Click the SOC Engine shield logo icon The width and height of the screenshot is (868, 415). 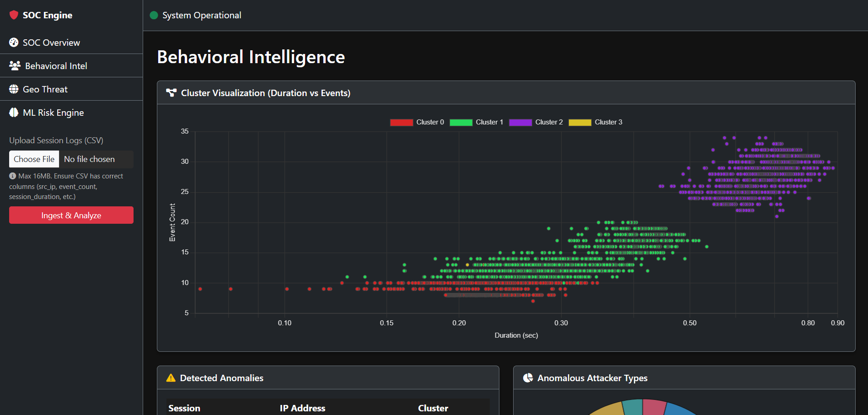pos(14,15)
